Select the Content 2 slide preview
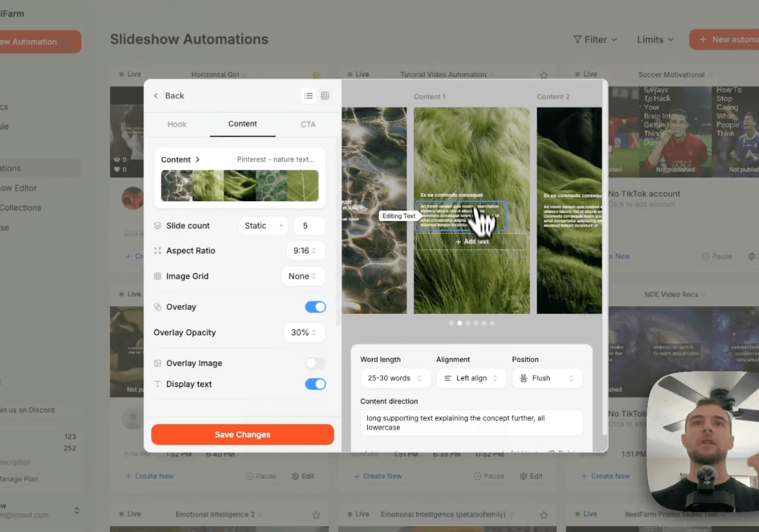This screenshot has width=759, height=532. [x=569, y=210]
